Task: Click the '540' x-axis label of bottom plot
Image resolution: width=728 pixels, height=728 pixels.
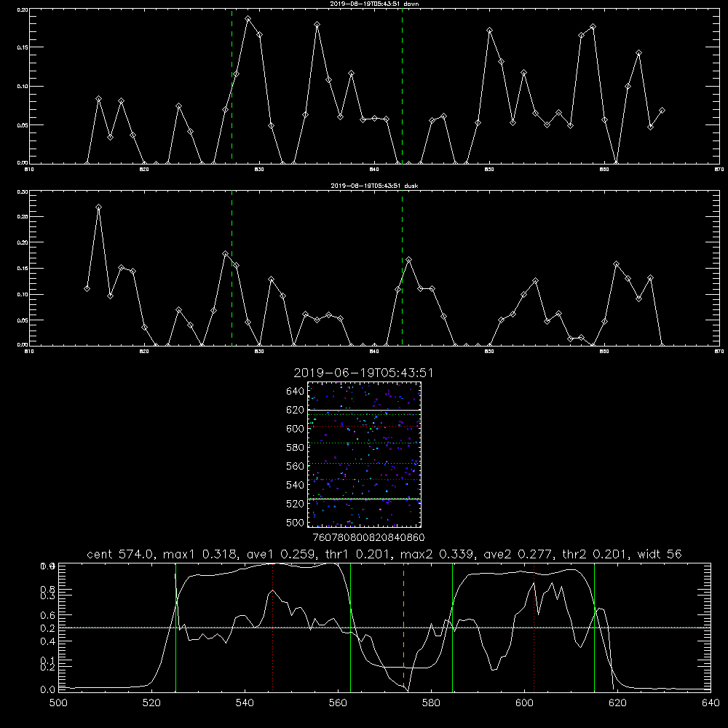Action: click(x=245, y=703)
